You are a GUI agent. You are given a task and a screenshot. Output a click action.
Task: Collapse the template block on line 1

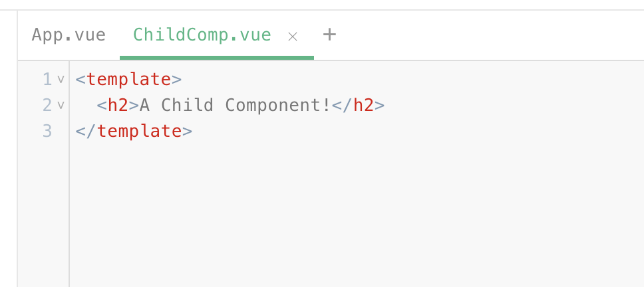61,78
